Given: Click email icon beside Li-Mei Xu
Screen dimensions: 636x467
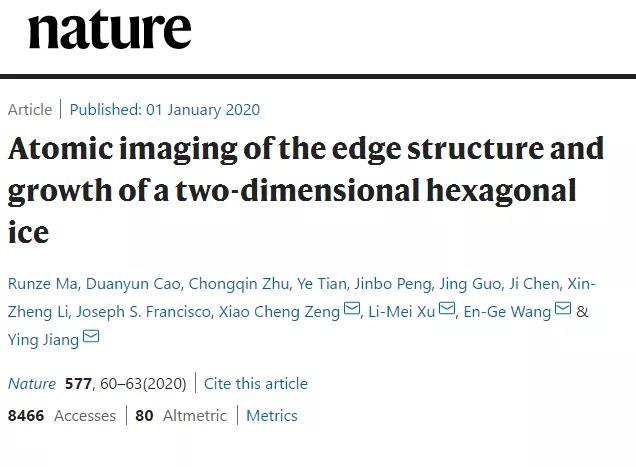Looking at the screenshot, I should click(x=447, y=310).
